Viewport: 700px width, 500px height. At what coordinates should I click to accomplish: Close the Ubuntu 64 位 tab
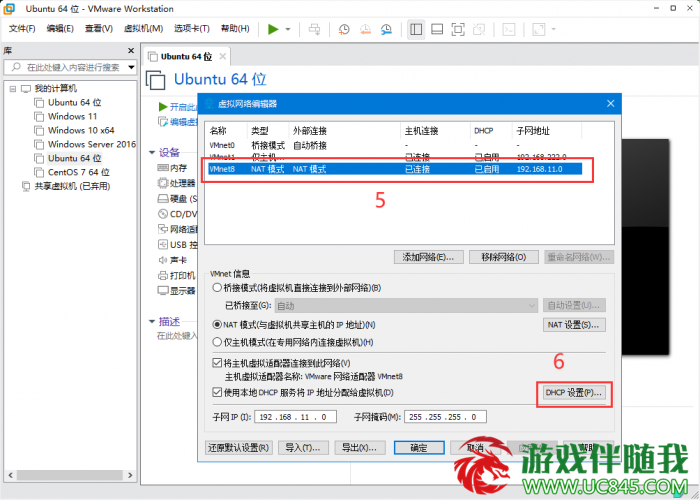[222, 56]
